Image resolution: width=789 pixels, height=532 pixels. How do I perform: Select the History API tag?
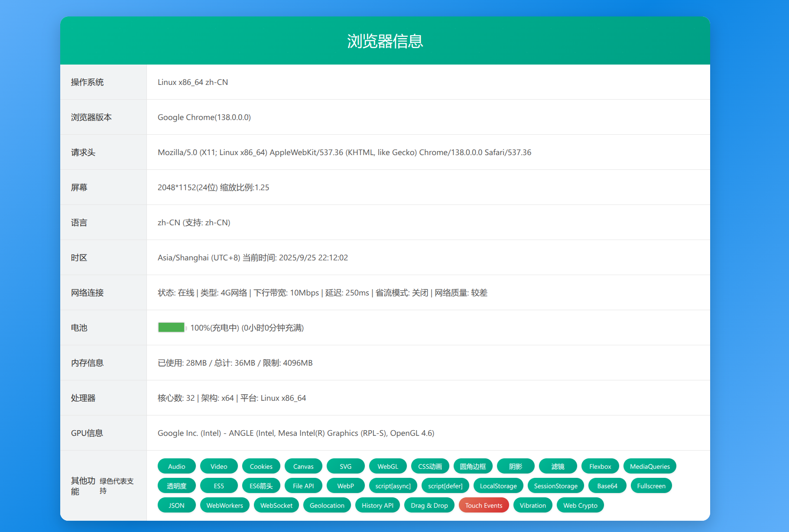click(x=377, y=505)
